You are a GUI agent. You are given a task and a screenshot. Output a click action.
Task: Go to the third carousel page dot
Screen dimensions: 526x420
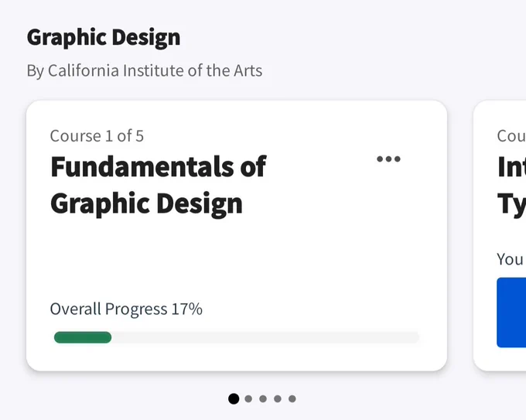(x=263, y=399)
